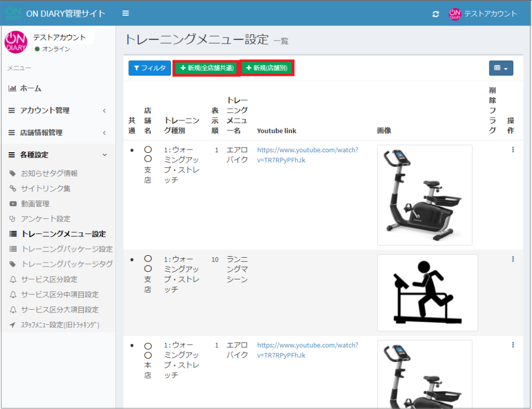The width and height of the screenshot is (532, 409).
Task: Click the フィルタ button
Action: 150,68
